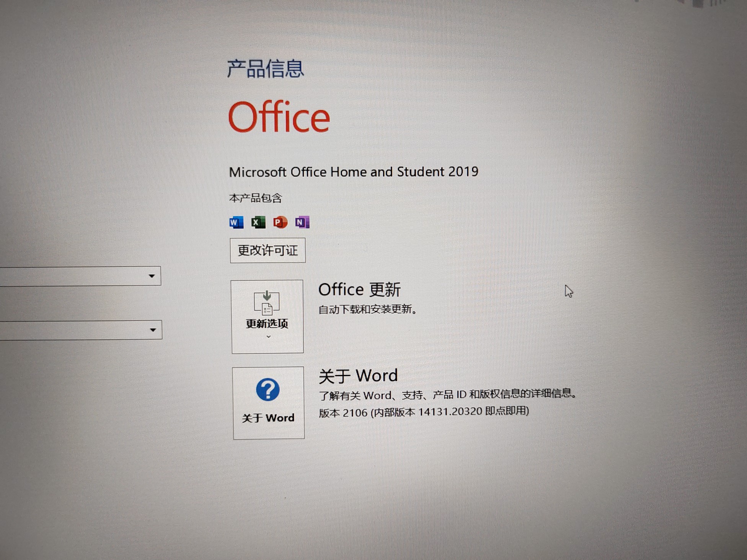Click the 关于 Word section heading
Screen dimensions: 747x560
[358, 376]
